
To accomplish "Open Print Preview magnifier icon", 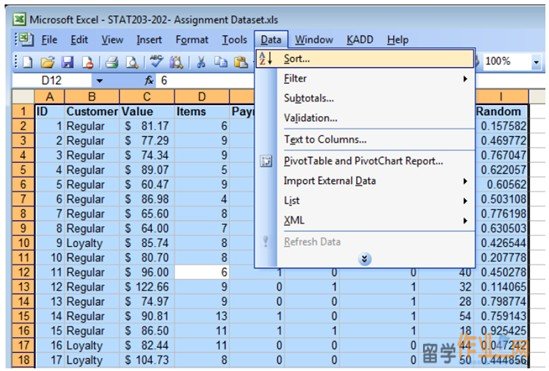I will point(132,62).
